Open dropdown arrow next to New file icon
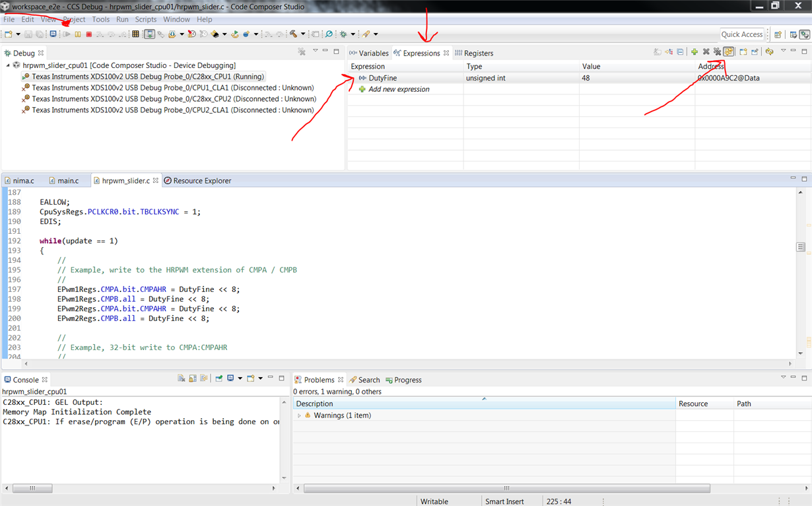Viewport: 812px width, 506px height. pyautogui.click(x=18, y=34)
